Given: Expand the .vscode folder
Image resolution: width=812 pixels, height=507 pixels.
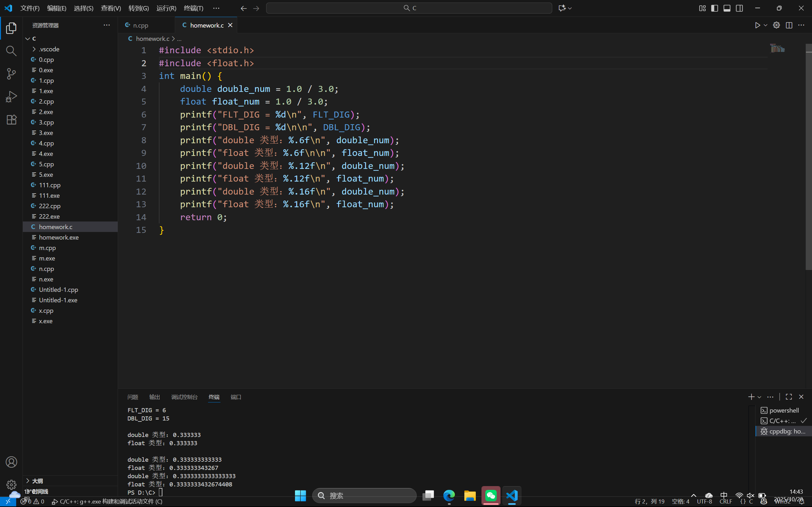Looking at the screenshot, I should (x=49, y=49).
